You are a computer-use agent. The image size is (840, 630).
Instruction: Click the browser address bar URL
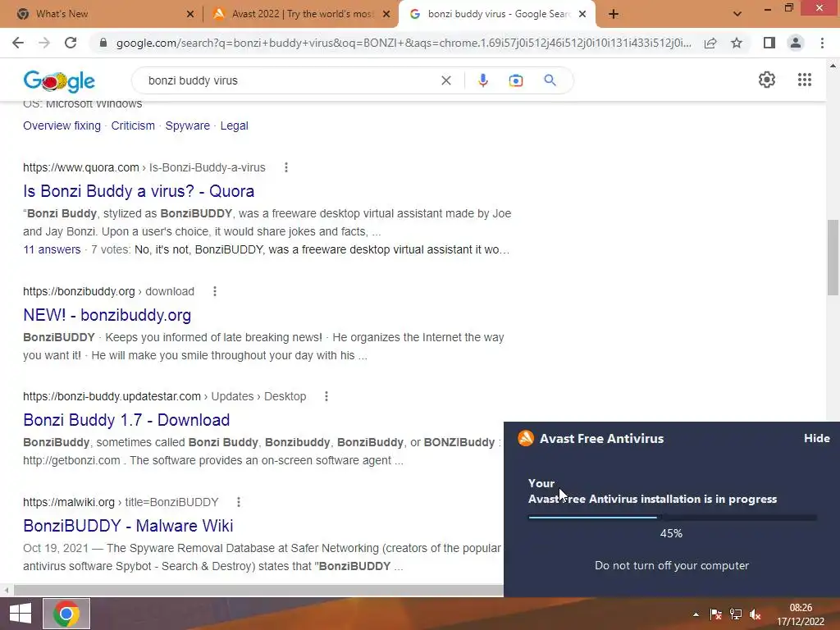[x=404, y=43]
